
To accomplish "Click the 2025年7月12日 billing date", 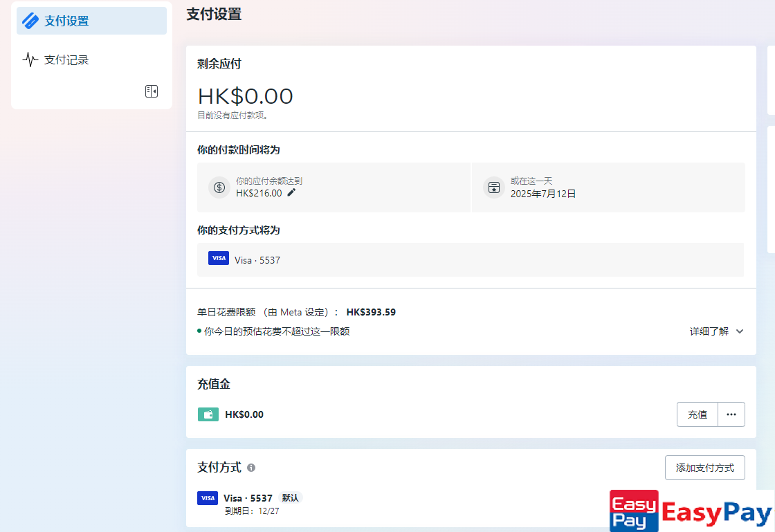I will (x=543, y=194).
